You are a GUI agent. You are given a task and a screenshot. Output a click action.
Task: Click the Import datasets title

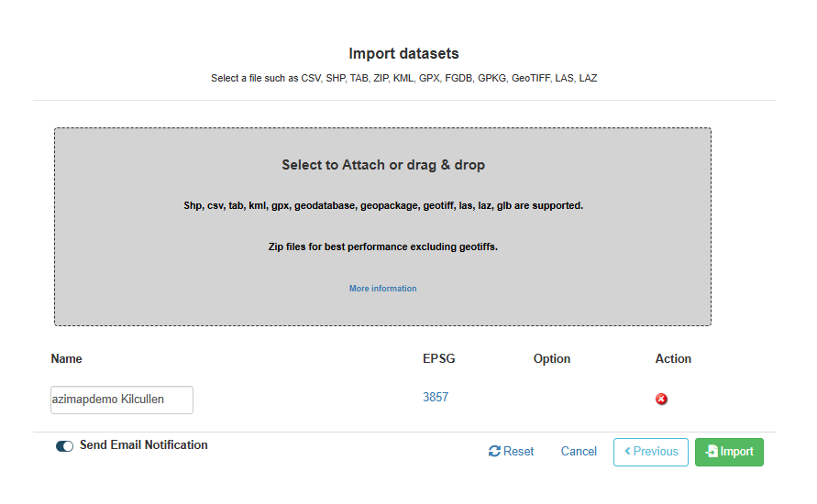(x=403, y=54)
